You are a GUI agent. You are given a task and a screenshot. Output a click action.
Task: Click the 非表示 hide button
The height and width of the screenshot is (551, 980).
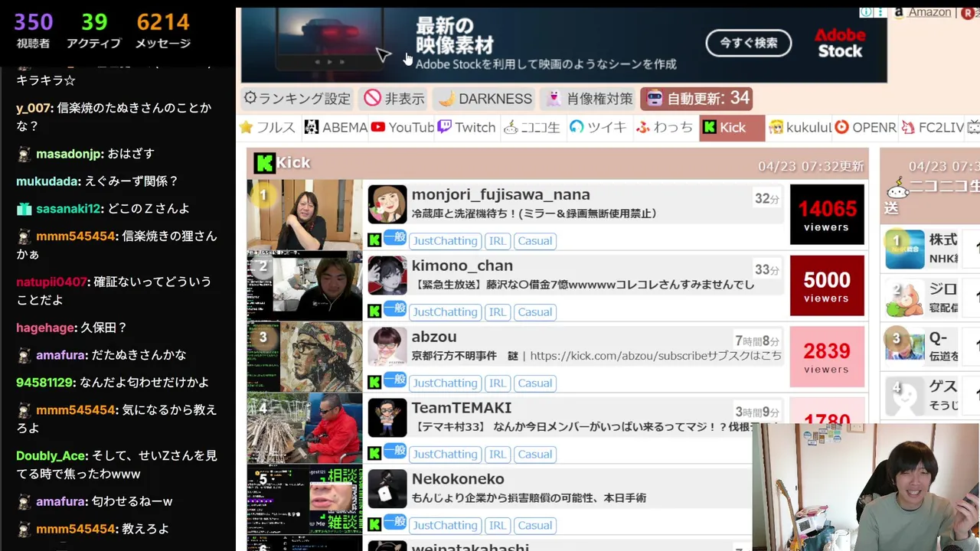coord(394,99)
